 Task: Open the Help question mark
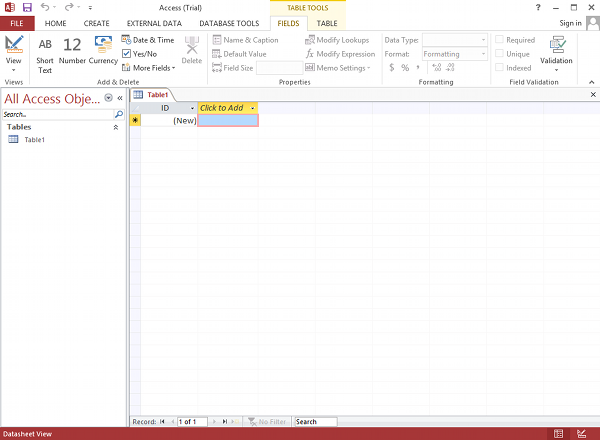click(x=538, y=7)
